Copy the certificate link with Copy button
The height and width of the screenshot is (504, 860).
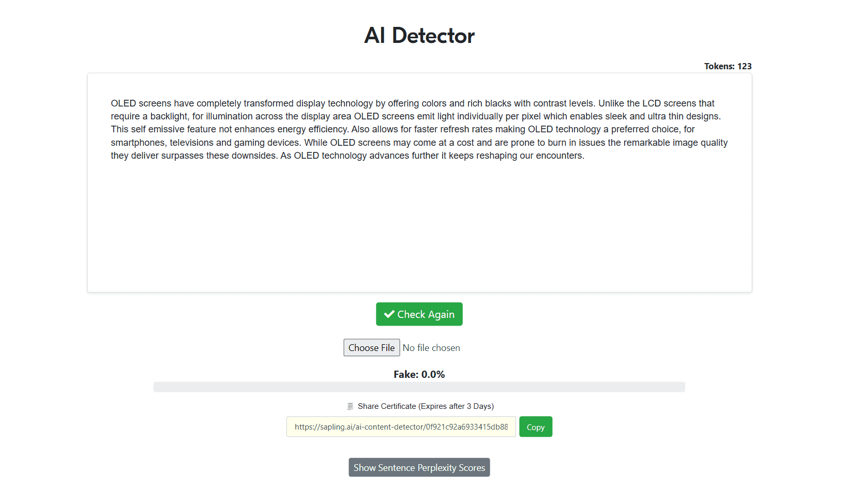[x=536, y=427]
